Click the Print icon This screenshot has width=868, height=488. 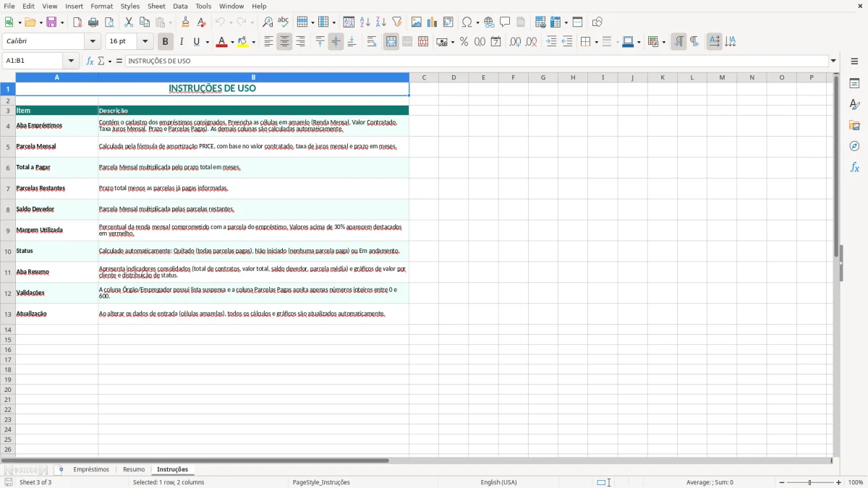[93, 22]
